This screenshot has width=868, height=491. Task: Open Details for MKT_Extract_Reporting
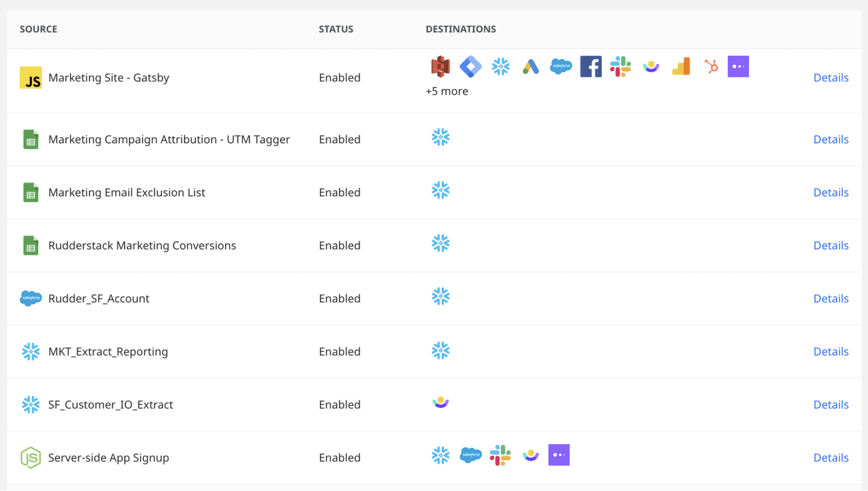[x=830, y=352]
